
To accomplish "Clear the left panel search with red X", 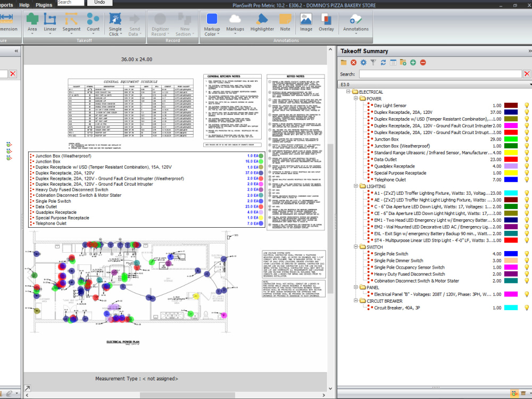I will click(x=13, y=73).
